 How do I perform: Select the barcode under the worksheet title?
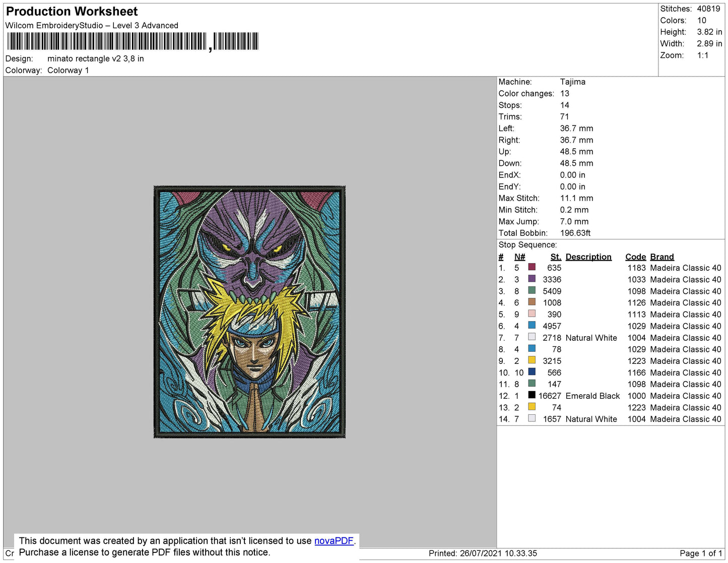(x=133, y=41)
